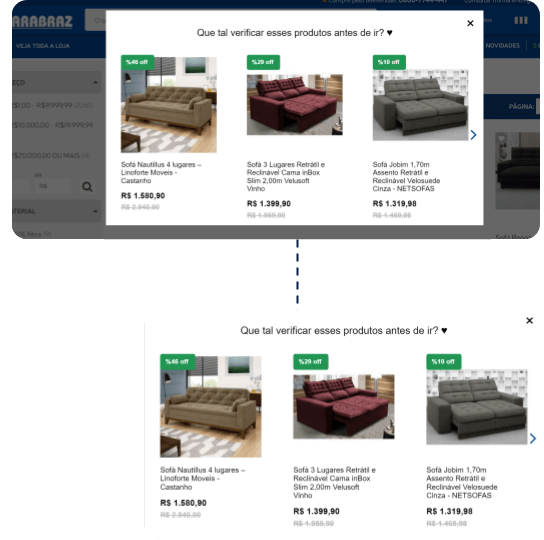The image size is (544, 540).
Task: Close the top product recommendation popup
Action: 470,23
